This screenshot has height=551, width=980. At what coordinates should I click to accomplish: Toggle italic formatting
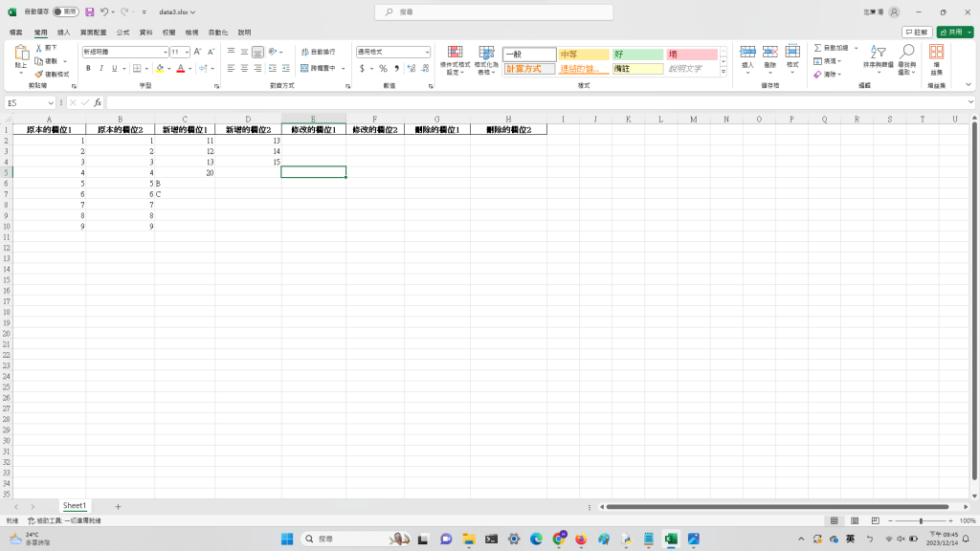tap(101, 68)
